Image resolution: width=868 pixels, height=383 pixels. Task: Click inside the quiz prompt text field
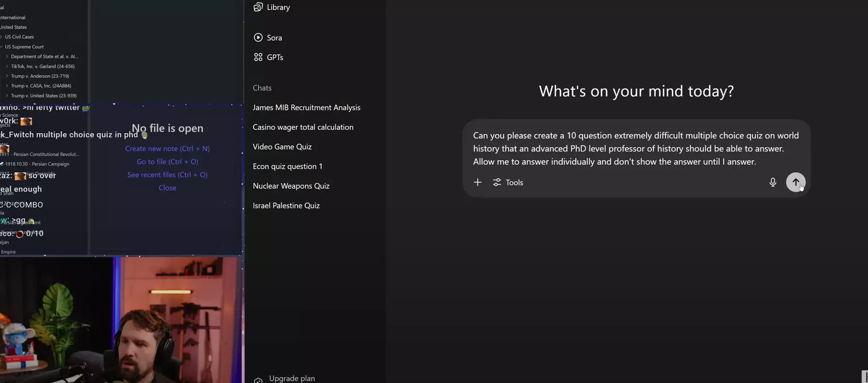pyautogui.click(x=636, y=149)
